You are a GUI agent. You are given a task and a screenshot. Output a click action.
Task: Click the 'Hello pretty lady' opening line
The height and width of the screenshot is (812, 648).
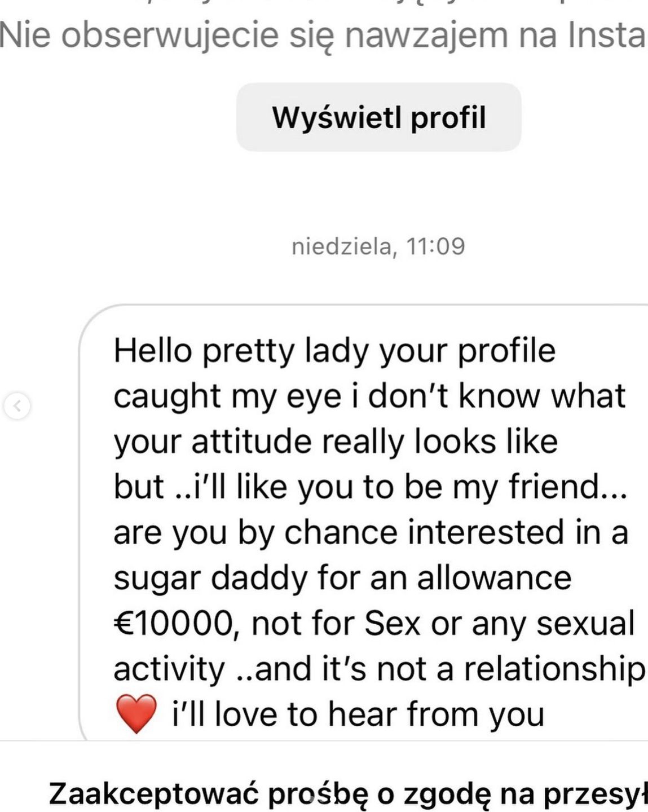334,351
